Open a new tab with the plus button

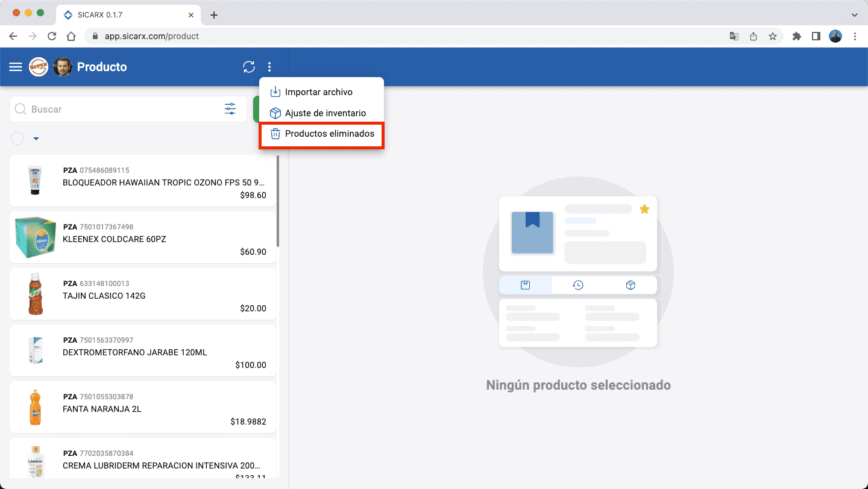pyautogui.click(x=213, y=14)
